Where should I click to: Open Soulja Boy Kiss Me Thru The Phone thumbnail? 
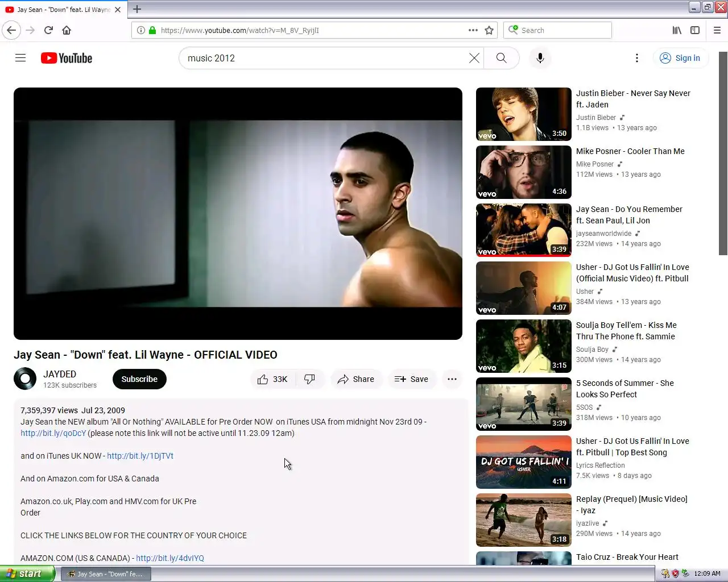(524, 346)
